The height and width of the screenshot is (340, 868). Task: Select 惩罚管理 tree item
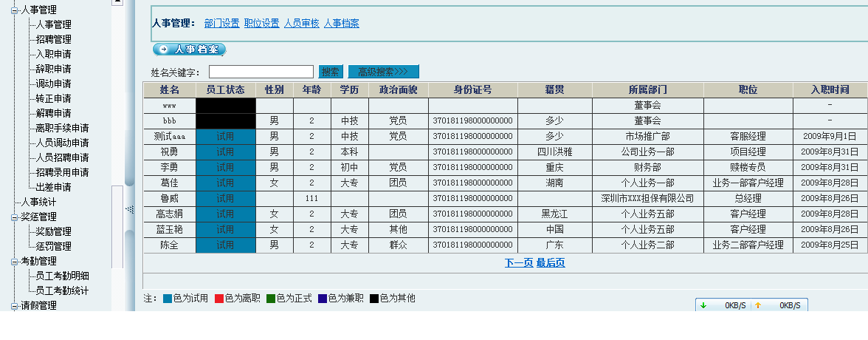(x=54, y=246)
